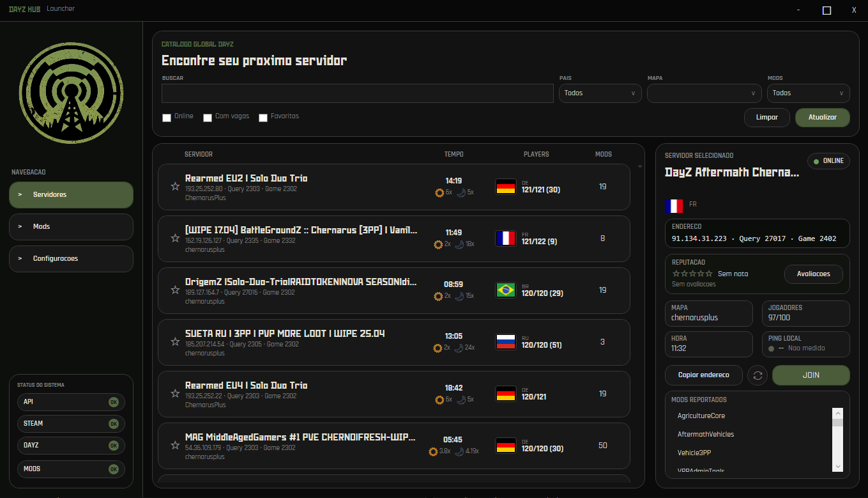Click mods count 50 on MAG row
Image resolution: width=868 pixels, height=498 pixels.
click(x=603, y=446)
